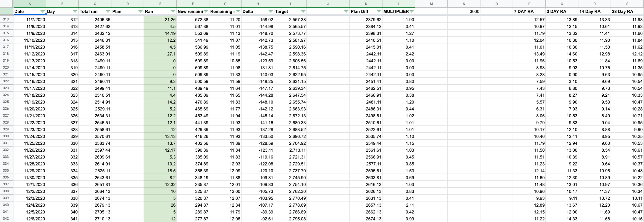Open the filter menu for Day column
This screenshot has height=222, width=644.
[x=75, y=12]
